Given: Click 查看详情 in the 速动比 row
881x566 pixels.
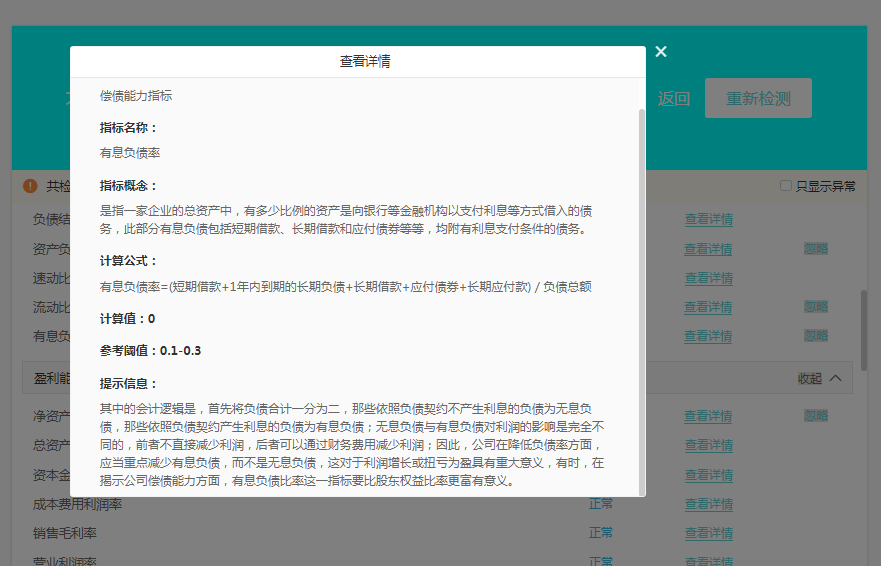Looking at the screenshot, I should 708,277.
